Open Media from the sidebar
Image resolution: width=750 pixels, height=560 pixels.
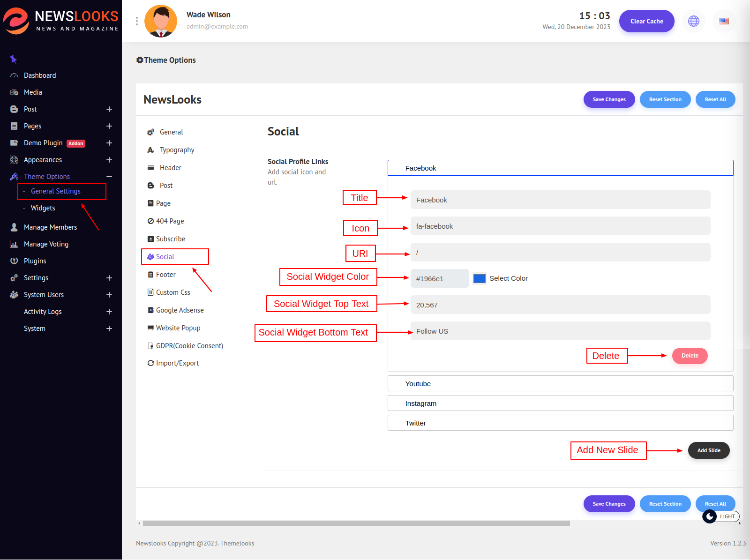(x=33, y=92)
